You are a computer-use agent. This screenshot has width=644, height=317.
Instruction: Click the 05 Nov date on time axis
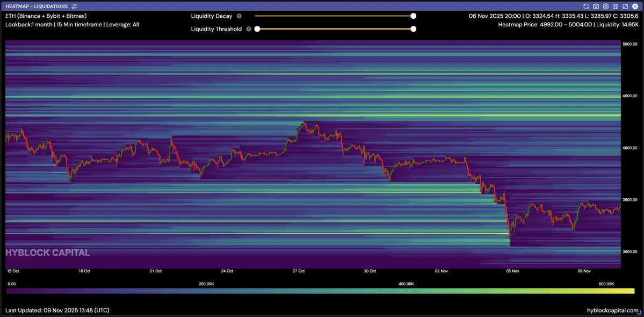click(x=512, y=271)
